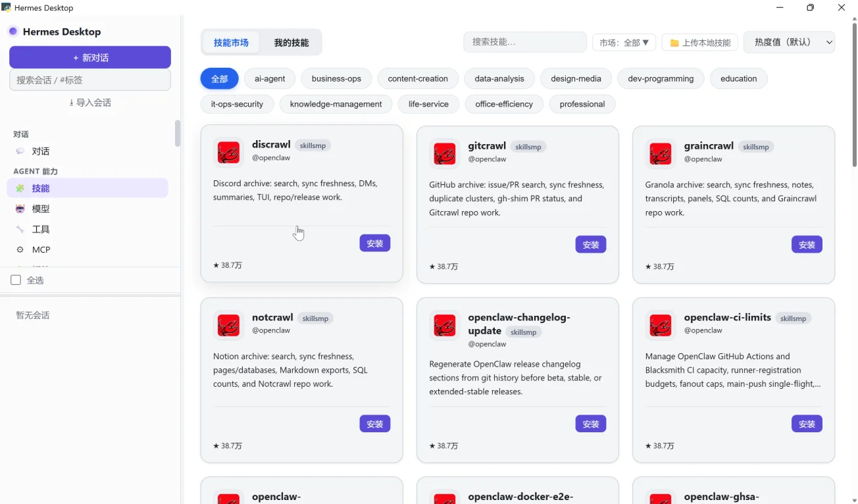Select the professional category chip

point(582,104)
